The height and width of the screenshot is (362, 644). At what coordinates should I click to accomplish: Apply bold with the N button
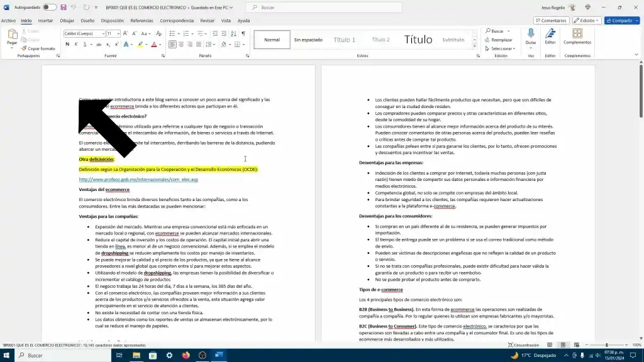(67, 45)
